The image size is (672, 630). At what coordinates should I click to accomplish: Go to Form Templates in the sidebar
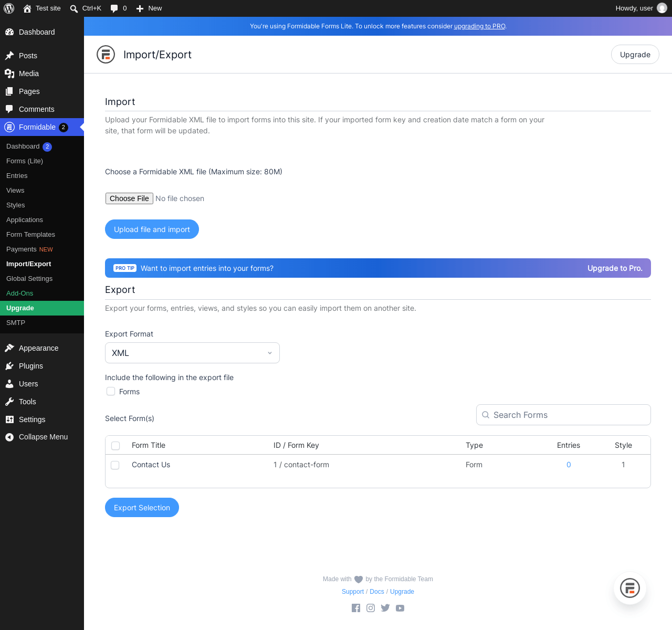[x=30, y=235]
